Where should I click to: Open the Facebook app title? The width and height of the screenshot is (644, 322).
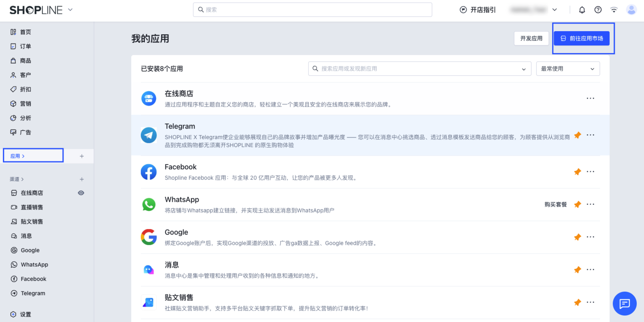[x=181, y=167]
